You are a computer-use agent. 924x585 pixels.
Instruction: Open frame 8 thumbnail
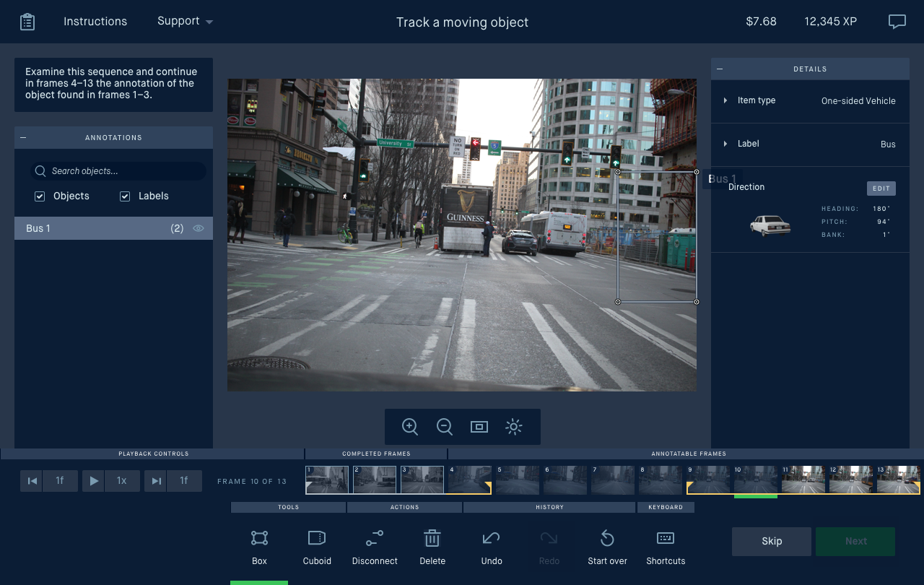661,480
